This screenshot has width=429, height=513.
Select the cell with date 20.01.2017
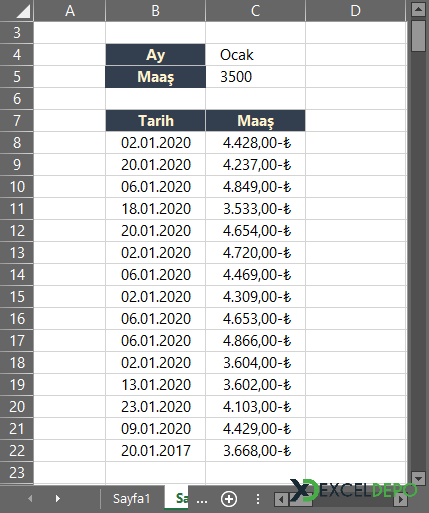pos(155,451)
